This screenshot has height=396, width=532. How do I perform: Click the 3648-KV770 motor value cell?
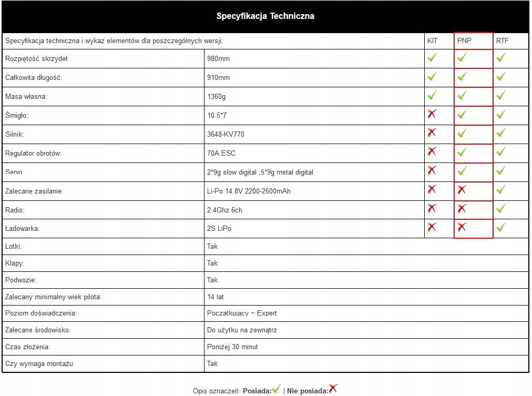point(226,134)
